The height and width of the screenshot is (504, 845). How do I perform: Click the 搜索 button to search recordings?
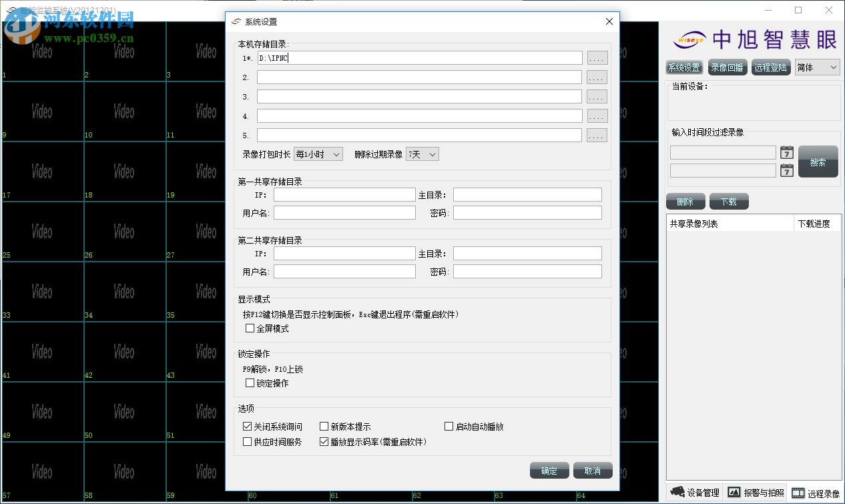coord(818,162)
